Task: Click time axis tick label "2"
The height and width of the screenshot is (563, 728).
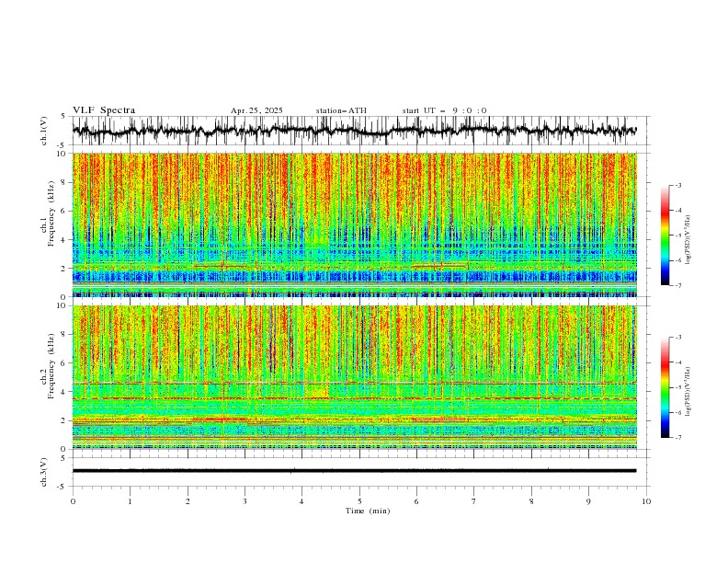Action: coord(188,501)
